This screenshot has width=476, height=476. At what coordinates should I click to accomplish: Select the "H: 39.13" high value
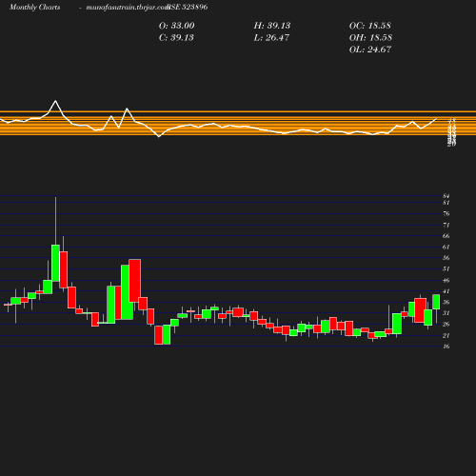(x=272, y=26)
